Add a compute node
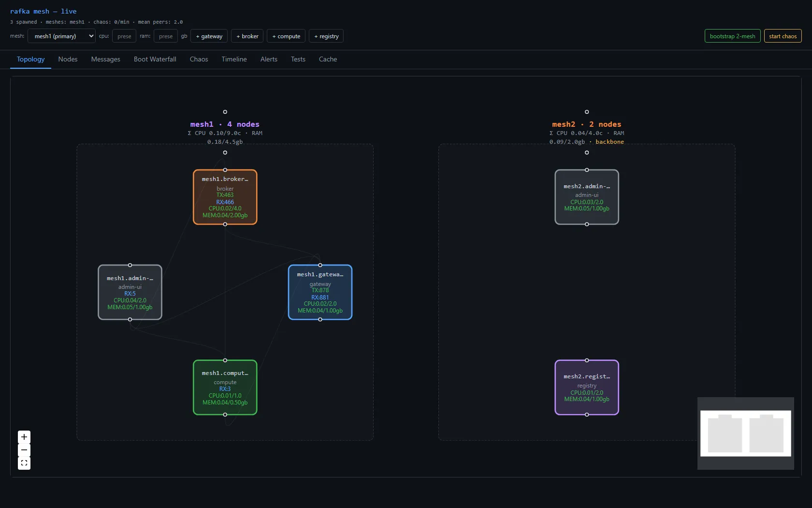Viewport: 812px width, 508px height. (286, 36)
